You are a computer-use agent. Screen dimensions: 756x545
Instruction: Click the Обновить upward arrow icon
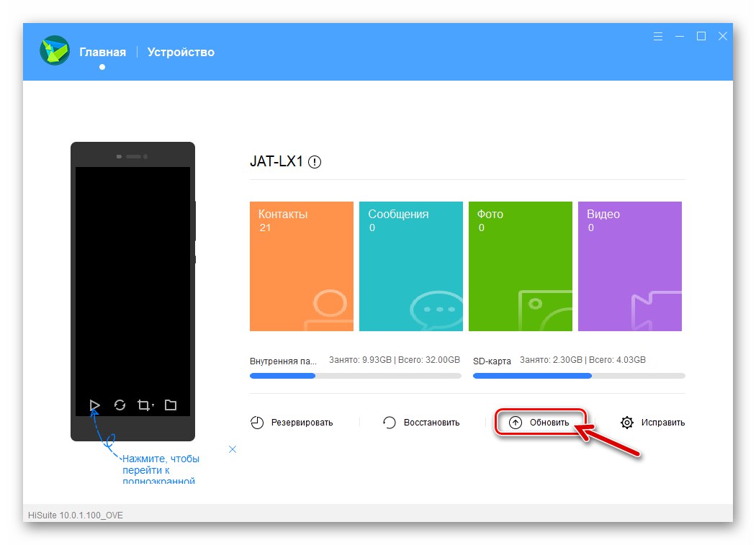pyautogui.click(x=516, y=423)
